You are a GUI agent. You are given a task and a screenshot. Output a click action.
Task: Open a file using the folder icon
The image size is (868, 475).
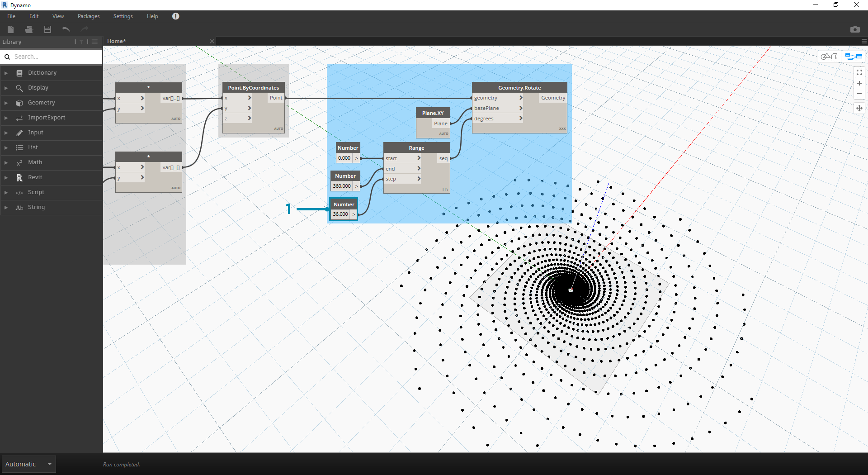tap(29, 29)
